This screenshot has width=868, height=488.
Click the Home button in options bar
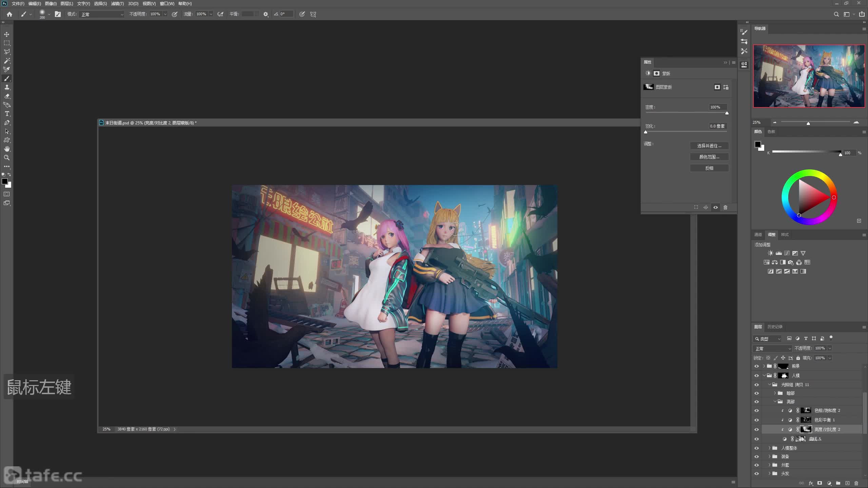(9, 14)
